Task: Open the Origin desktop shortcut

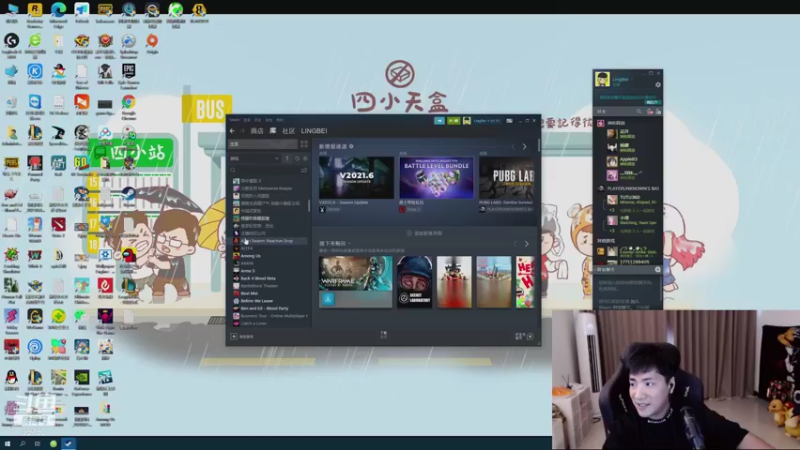Action: (152, 44)
